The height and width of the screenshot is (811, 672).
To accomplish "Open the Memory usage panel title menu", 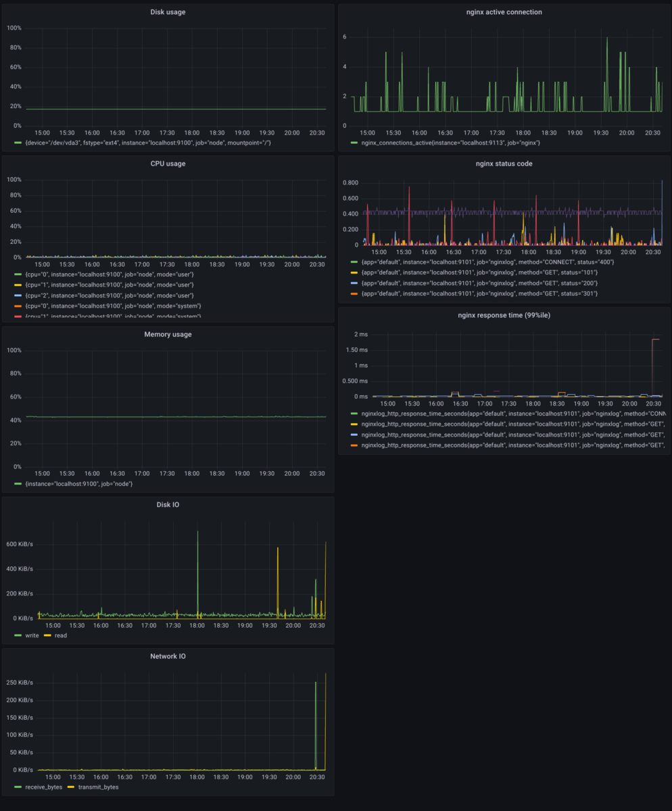I will pos(168,334).
